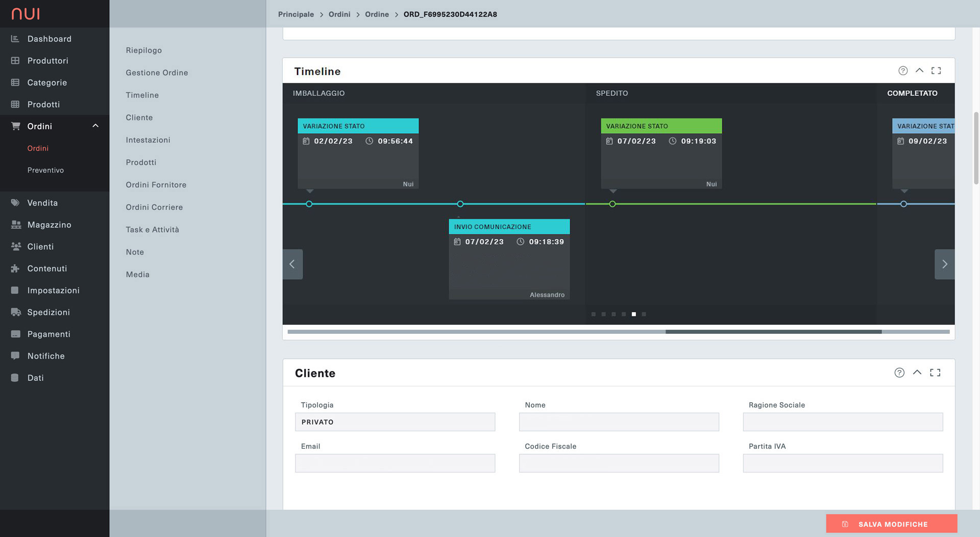Viewport: 980px width, 537px height.
Task: Collapse the Ordini sidebar submenu
Action: (x=95, y=126)
